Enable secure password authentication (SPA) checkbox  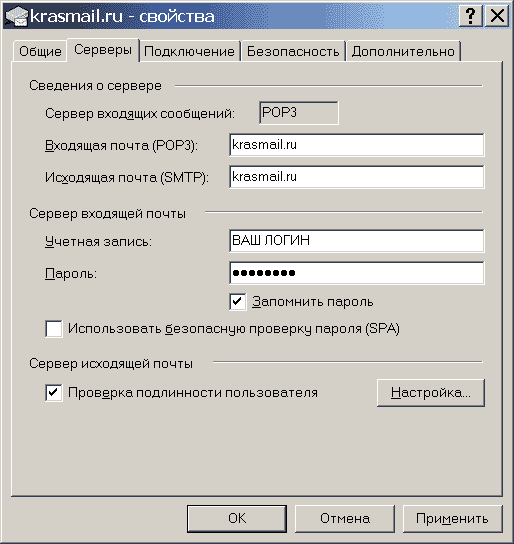pos(54,329)
